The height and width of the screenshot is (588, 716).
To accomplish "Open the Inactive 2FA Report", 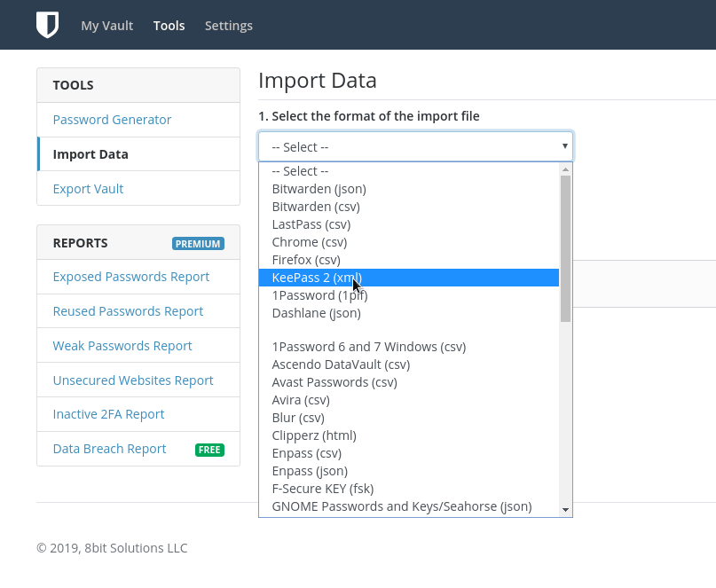I will point(108,414).
